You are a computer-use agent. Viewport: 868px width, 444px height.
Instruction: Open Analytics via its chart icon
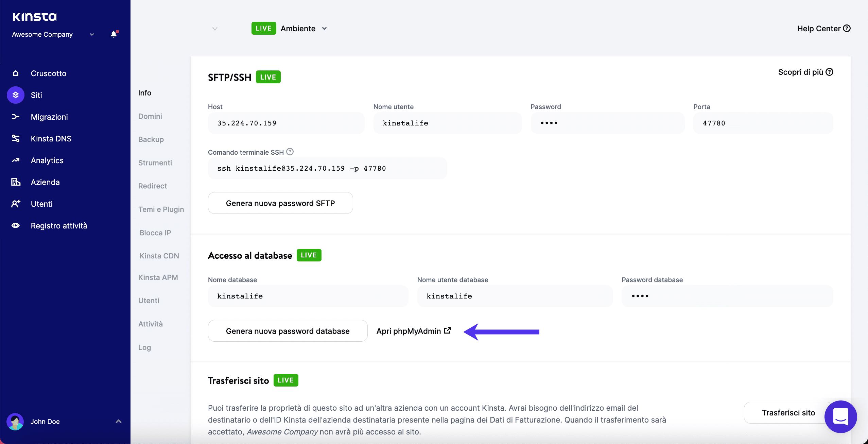(15, 160)
